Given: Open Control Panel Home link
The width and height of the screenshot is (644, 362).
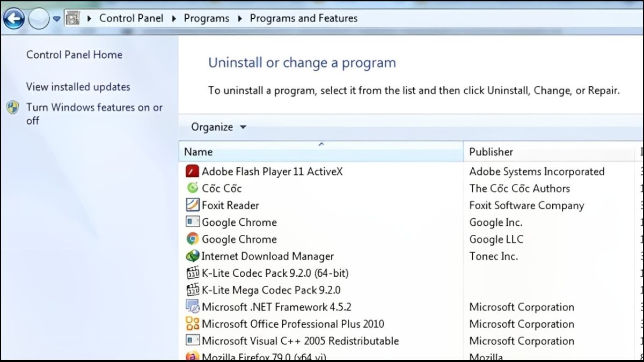Looking at the screenshot, I should [x=74, y=54].
